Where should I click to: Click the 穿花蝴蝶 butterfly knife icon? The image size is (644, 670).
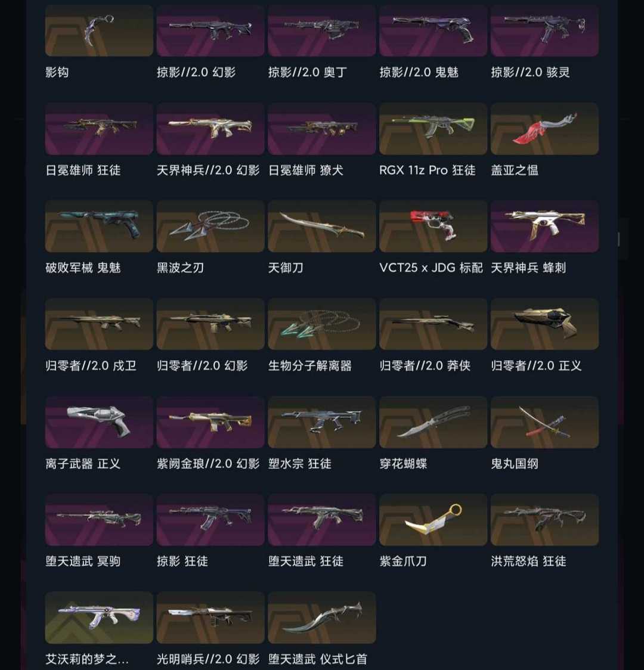click(x=433, y=422)
